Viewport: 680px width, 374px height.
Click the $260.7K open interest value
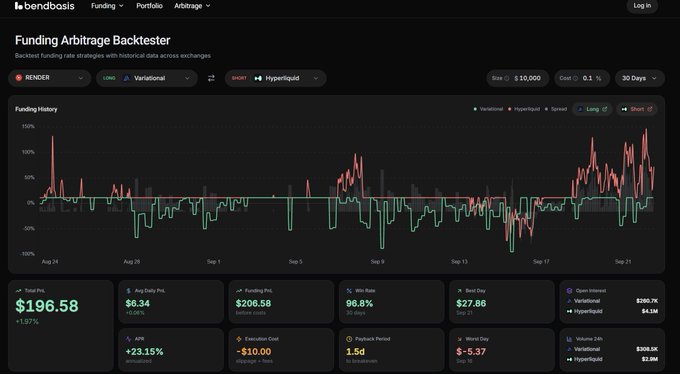point(647,301)
